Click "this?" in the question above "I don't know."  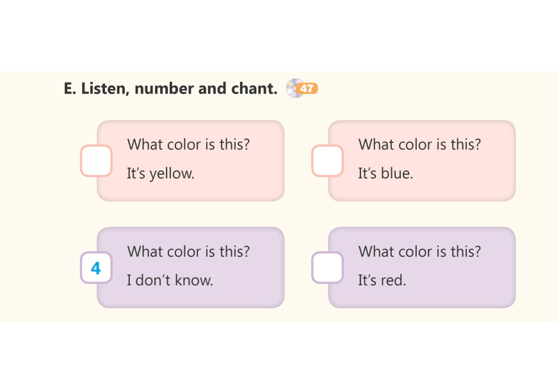[x=234, y=252]
